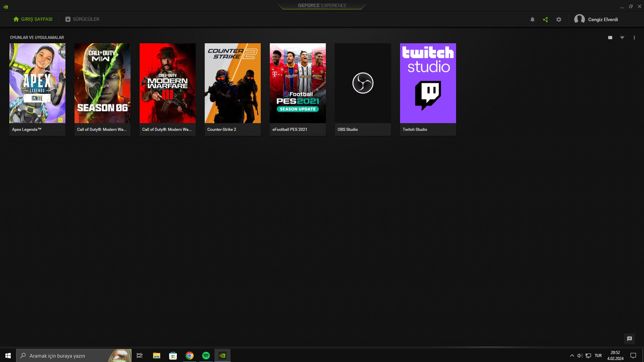Viewport: 644px width, 362px height.
Task: Show hidden system tray icons
Action: click(x=572, y=356)
